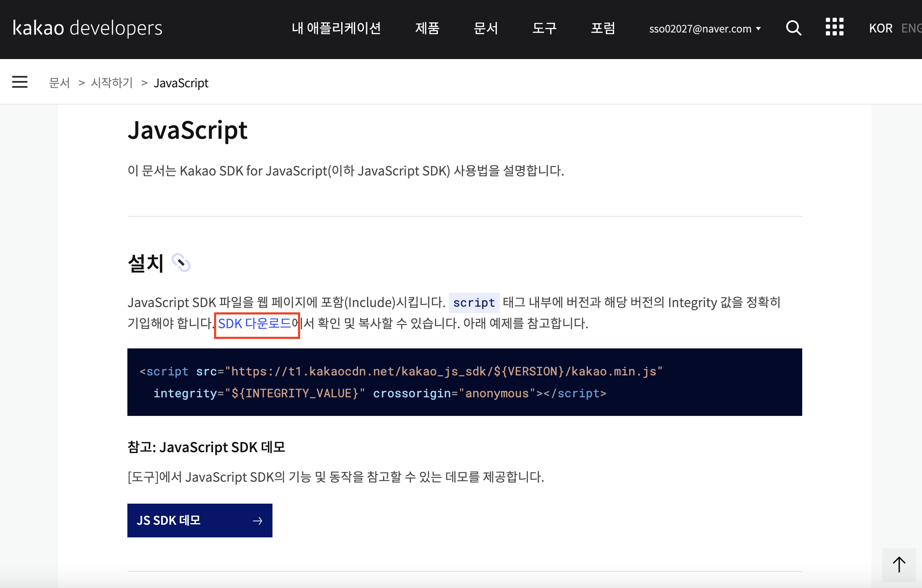This screenshot has height=588, width=922.
Task: Click the kakao developers logo
Action: coord(87,28)
